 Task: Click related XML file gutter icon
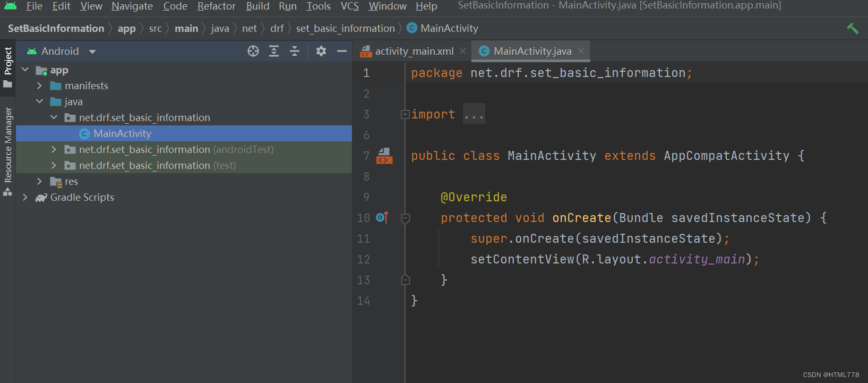pos(384,156)
